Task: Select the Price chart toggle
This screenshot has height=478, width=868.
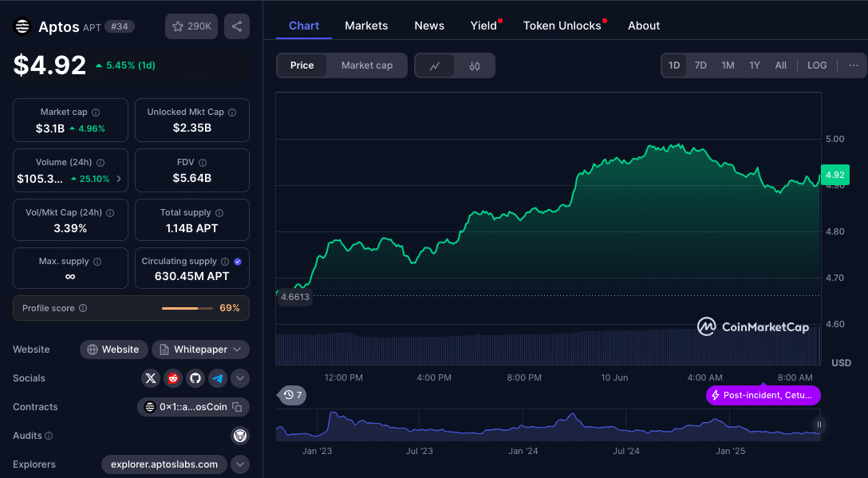Action: tap(302, 65)
